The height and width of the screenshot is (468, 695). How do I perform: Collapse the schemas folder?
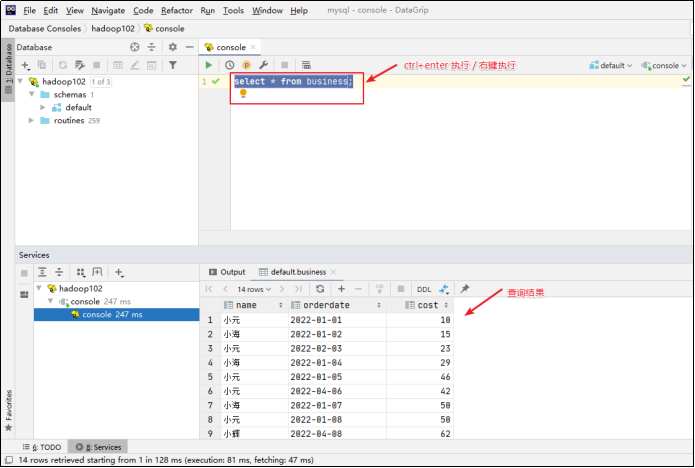[31, 94]
